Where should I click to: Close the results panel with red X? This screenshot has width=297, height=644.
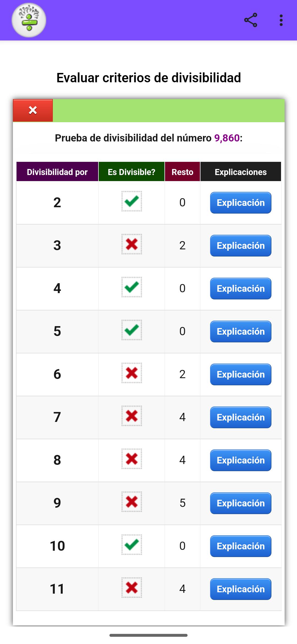33,110
